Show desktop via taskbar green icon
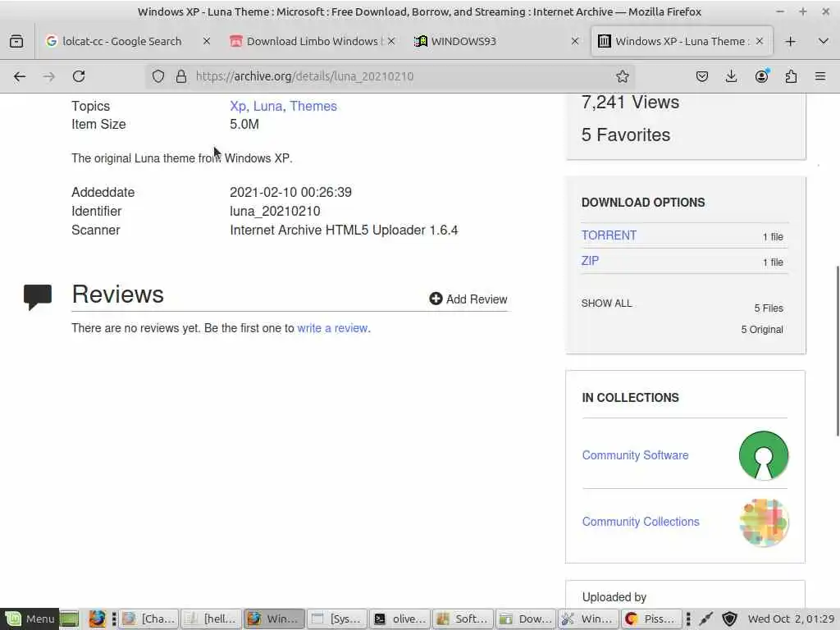840x630 pixels. pos(69,619)
